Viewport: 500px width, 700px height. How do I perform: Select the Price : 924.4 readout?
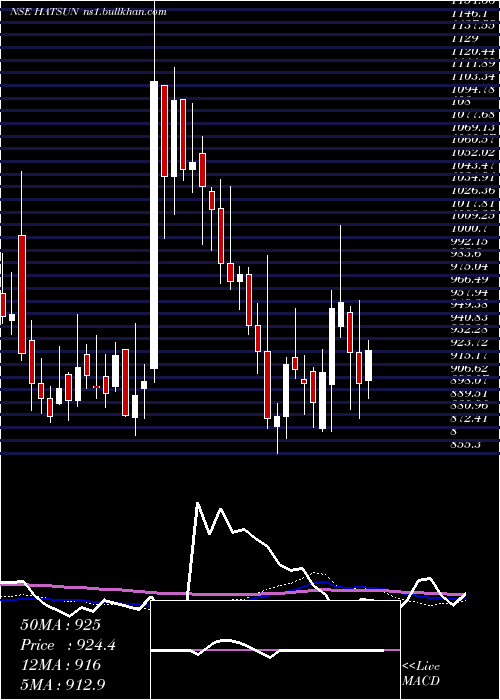tap(68, 645)
